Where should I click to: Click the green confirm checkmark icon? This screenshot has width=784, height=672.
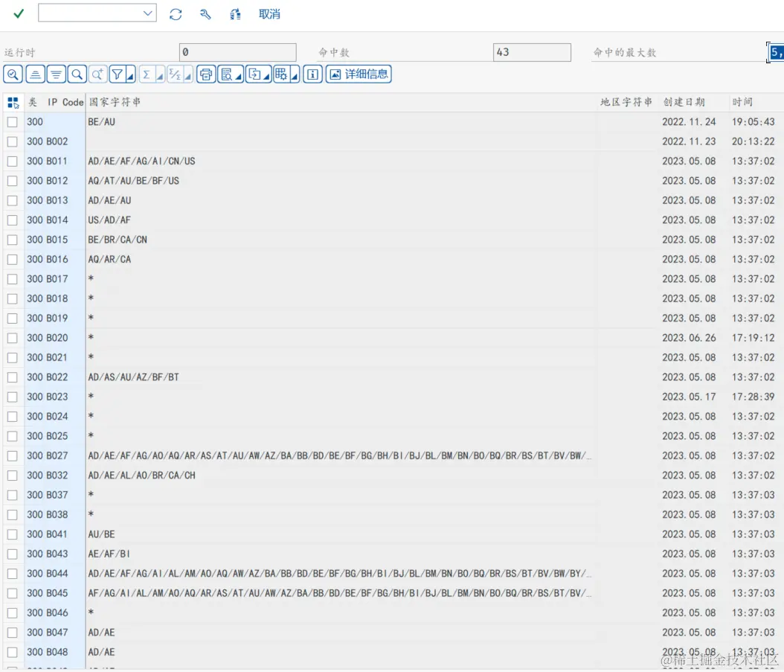[x=19, y=13]
